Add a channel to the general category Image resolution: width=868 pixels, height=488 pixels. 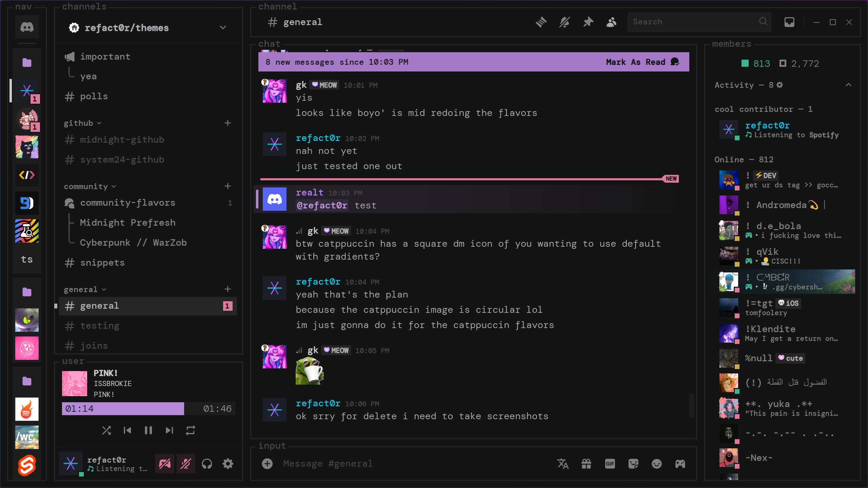pos(228,289)
